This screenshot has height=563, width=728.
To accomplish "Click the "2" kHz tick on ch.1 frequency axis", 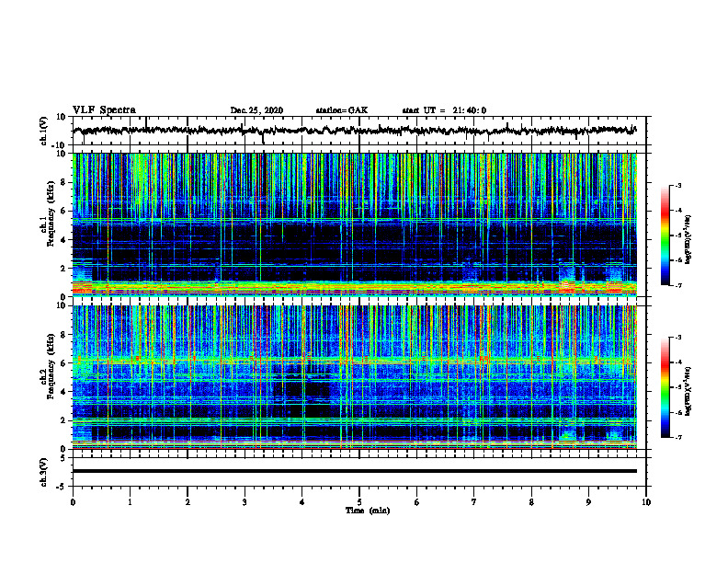I will click(64, 269).
